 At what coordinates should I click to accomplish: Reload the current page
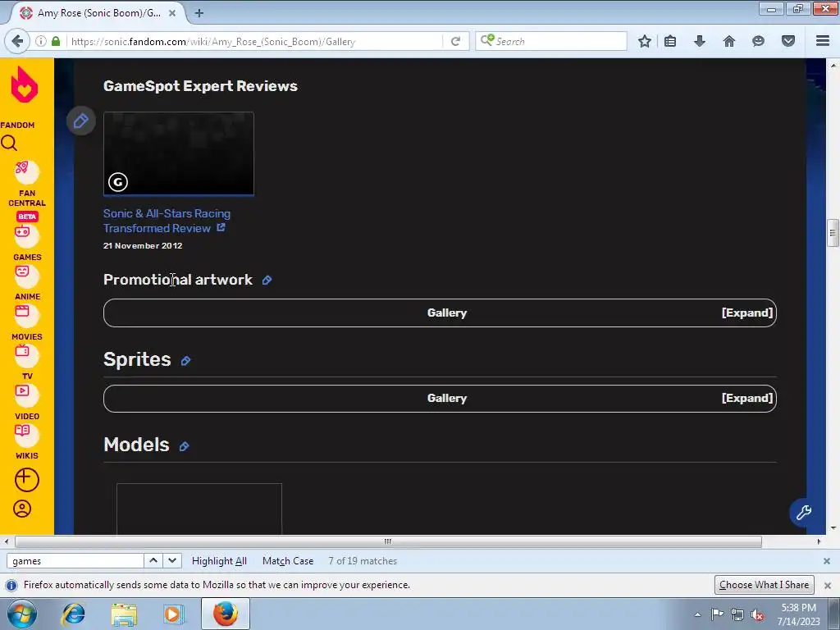click(455, 41)
